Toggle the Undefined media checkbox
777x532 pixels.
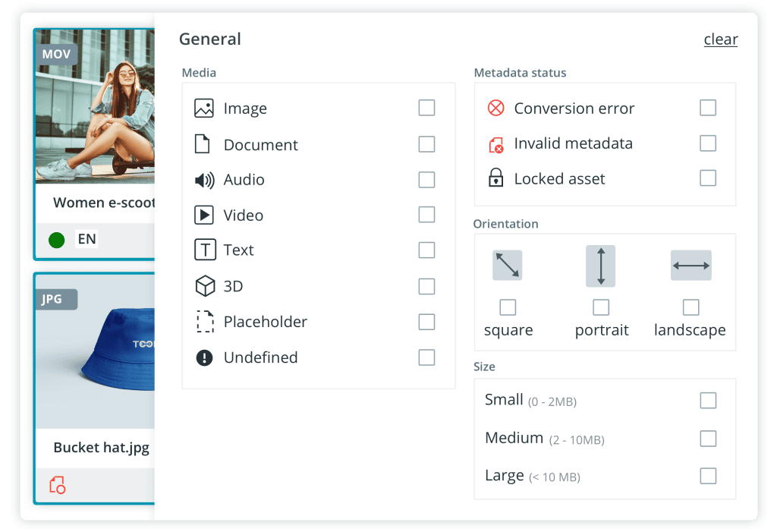pos(426,357)
